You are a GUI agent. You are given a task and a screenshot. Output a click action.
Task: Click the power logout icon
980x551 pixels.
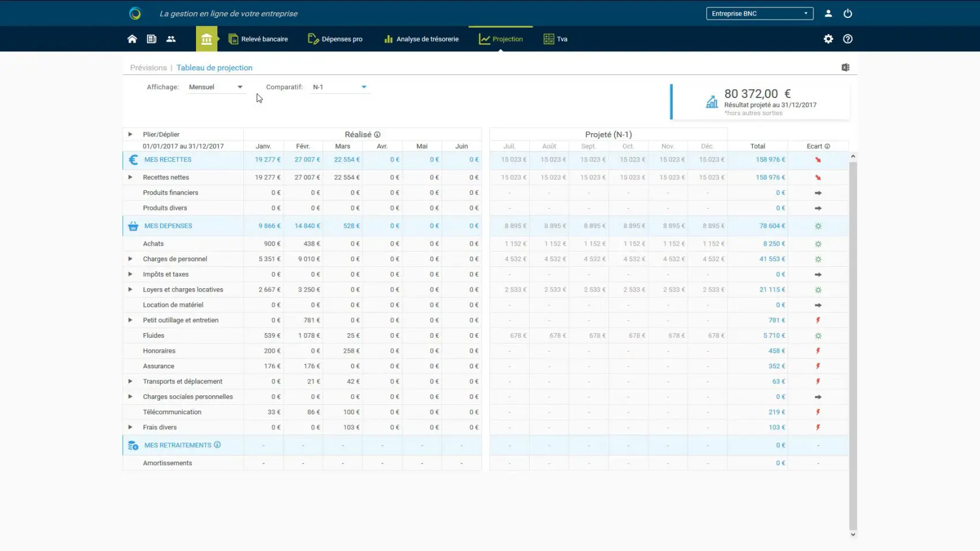(x=847, y=13)
